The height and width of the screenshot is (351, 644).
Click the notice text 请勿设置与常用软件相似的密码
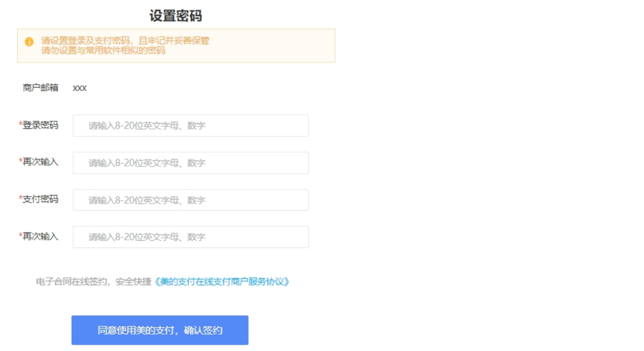tap(103, 51)
